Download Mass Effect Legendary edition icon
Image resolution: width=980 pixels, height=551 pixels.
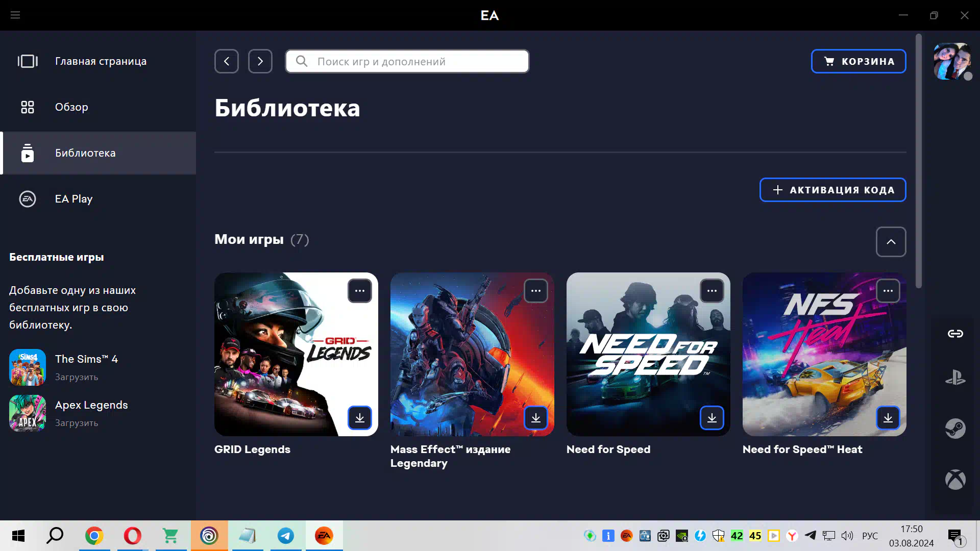tap(536, 418)
